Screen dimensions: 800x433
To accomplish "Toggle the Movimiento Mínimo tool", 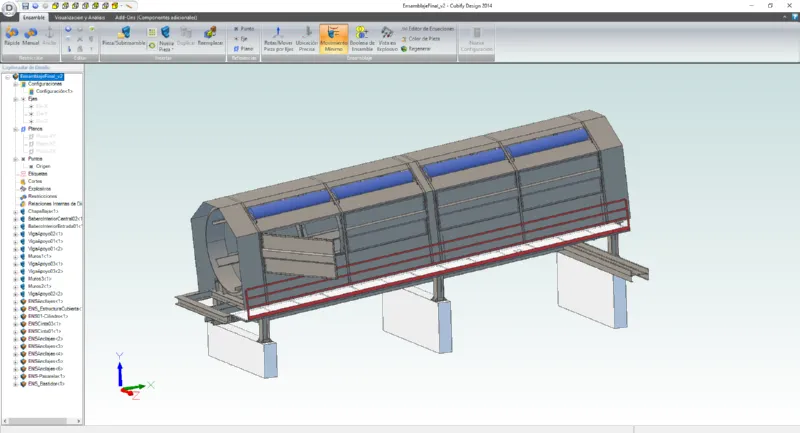I will [x=335, y=37].
